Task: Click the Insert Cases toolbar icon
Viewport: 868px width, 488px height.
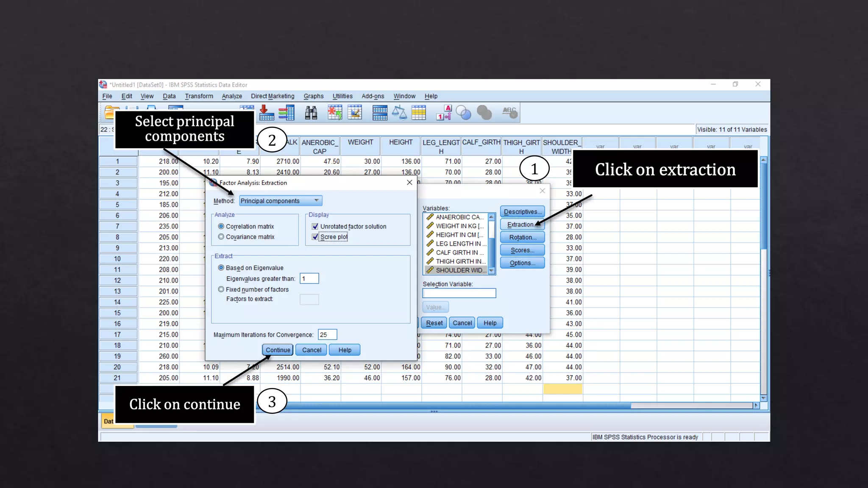Action: [335, 113]
